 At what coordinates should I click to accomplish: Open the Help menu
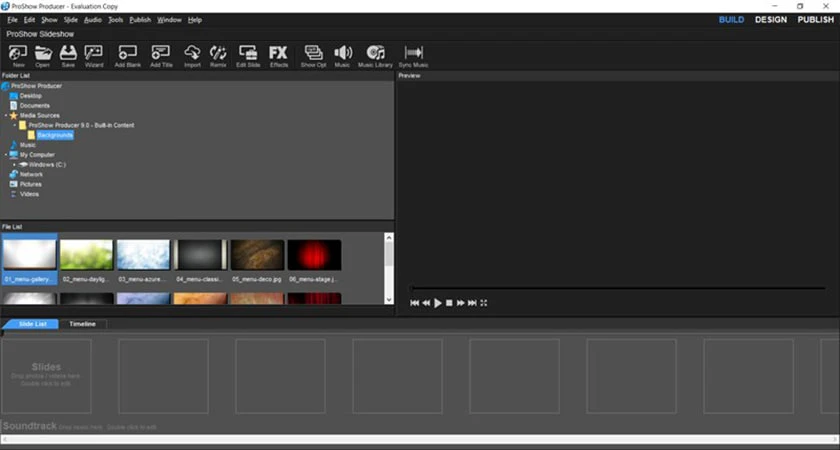[x=195, y=20]
